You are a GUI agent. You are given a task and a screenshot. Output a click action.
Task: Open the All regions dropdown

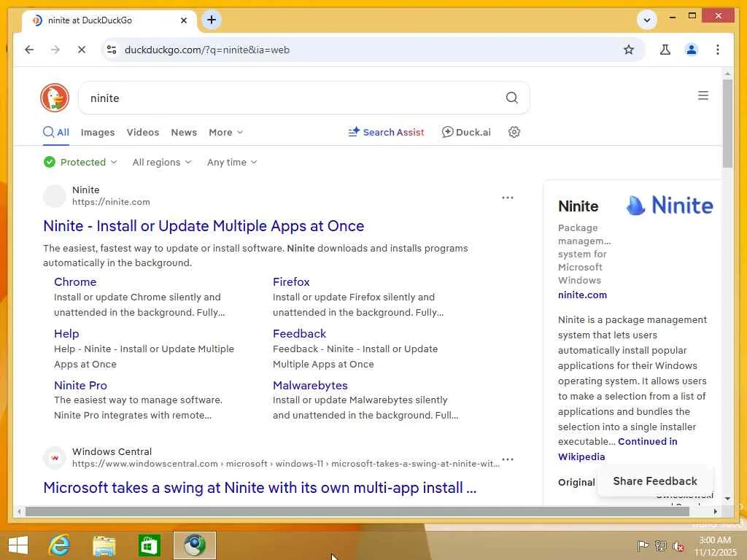pos(162,162)
